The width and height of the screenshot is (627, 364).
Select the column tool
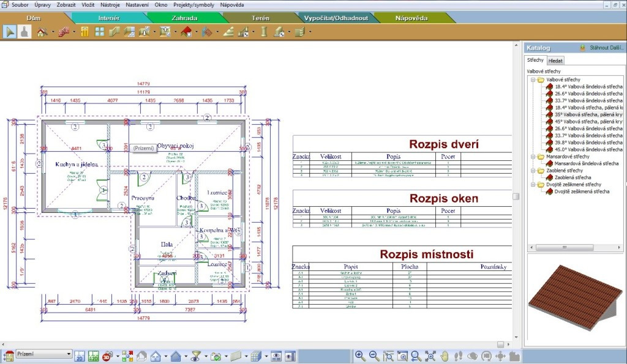tap(264, 32)
